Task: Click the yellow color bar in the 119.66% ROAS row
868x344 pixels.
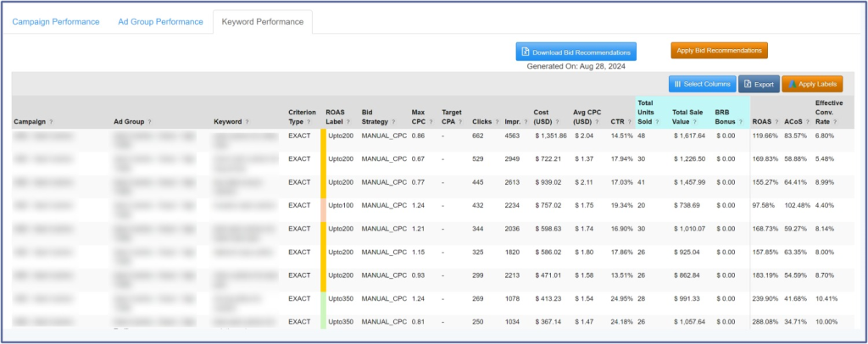Action: (323, 141)
